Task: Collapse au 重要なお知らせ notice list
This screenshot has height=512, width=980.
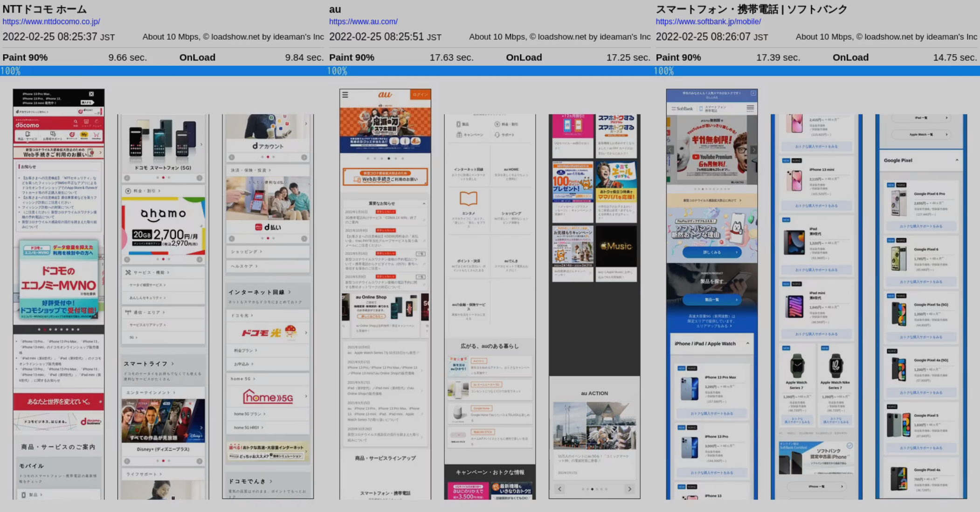Action: [424, 204]
